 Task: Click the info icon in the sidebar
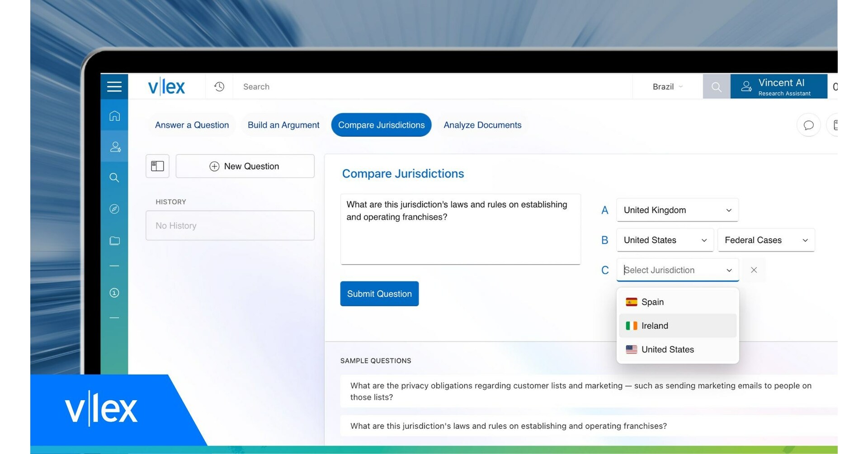(114, 292)
